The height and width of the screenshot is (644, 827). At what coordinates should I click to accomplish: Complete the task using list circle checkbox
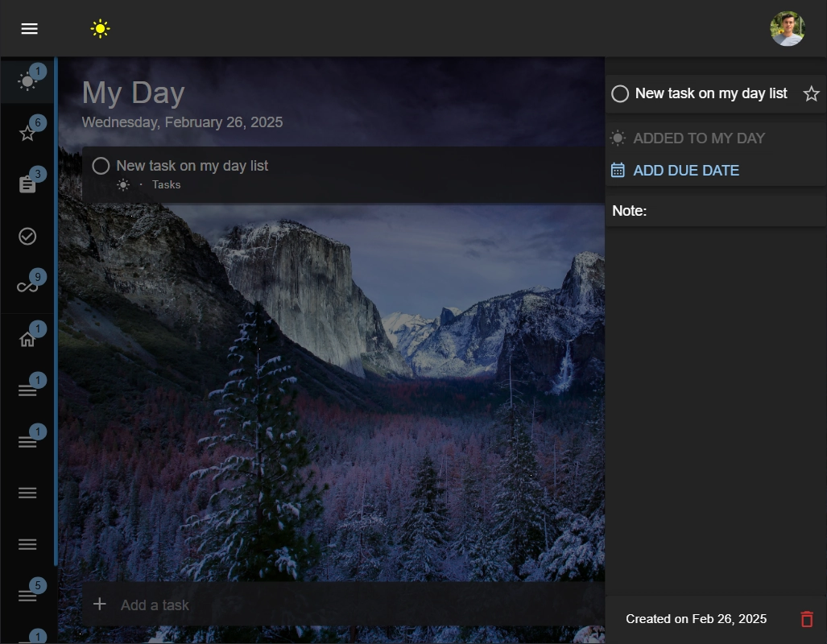[x=101, y=166]
